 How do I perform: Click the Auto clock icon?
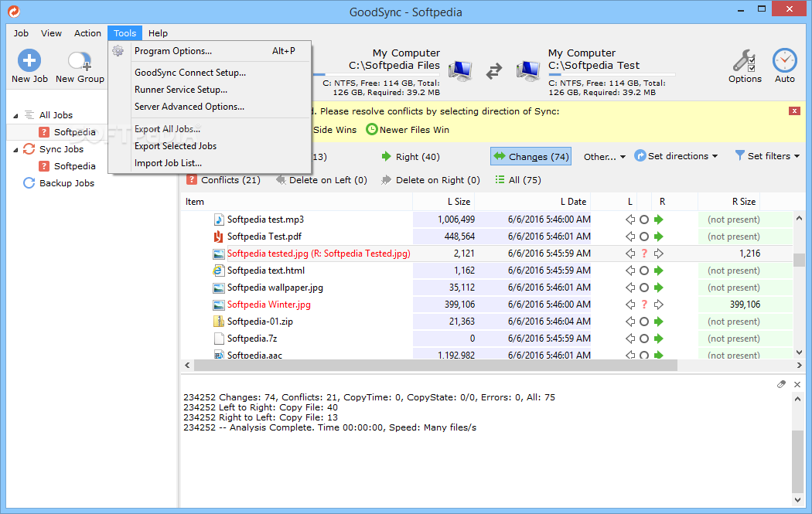click(x=785, y=60)
